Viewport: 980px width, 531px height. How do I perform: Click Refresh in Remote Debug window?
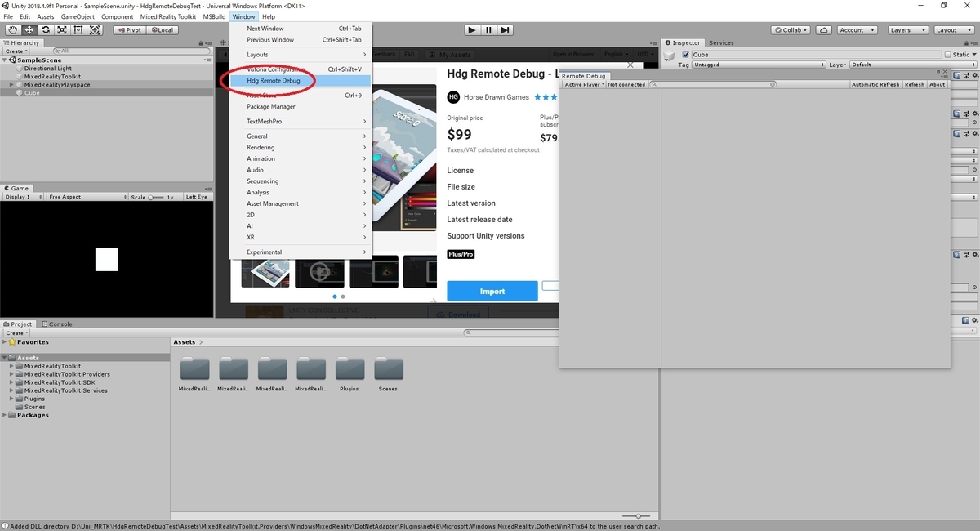pos(915,84)
